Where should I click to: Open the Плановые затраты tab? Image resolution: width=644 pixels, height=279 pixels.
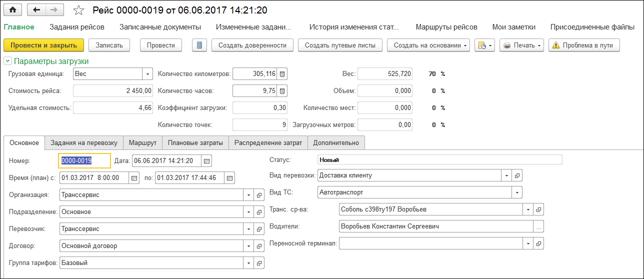(195, 142)
